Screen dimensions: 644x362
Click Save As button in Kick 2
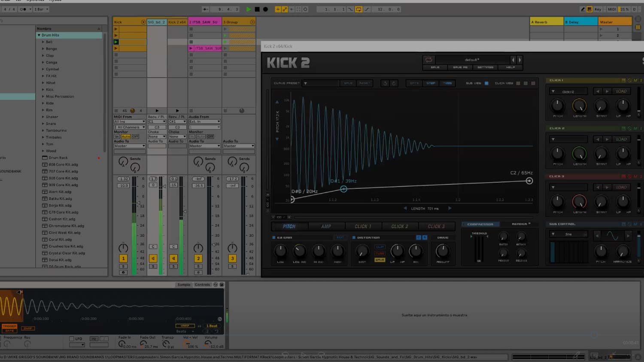click(460, 67)
